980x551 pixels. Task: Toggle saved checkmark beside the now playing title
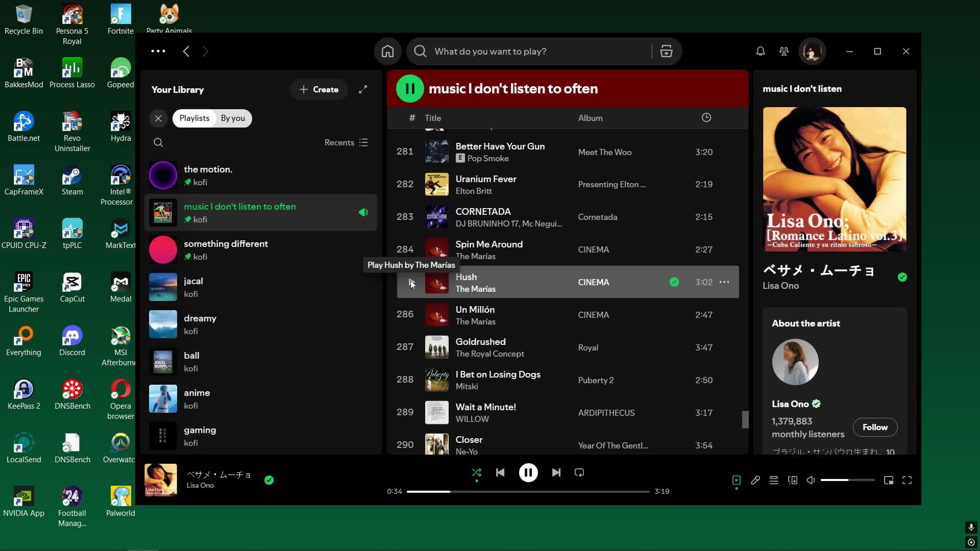[x=269, y=480]
